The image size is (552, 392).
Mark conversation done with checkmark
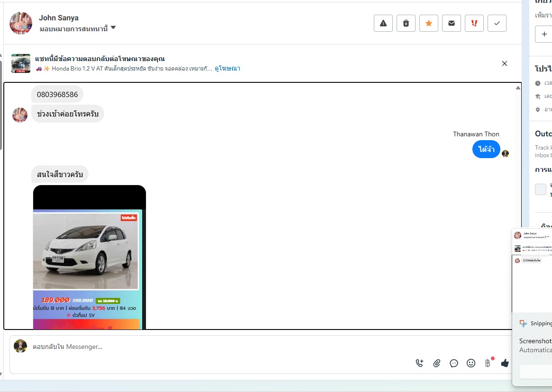click(x=497, y=23)
